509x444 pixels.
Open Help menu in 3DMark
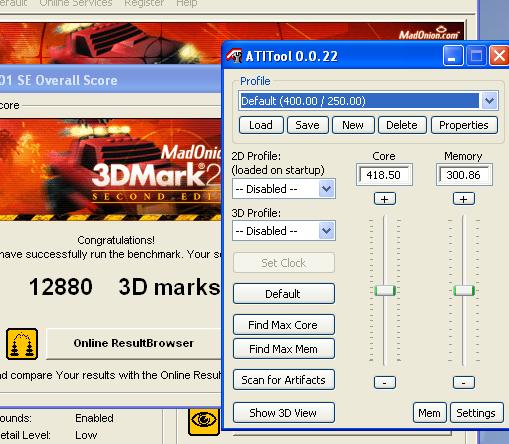(x=187, y=3)
